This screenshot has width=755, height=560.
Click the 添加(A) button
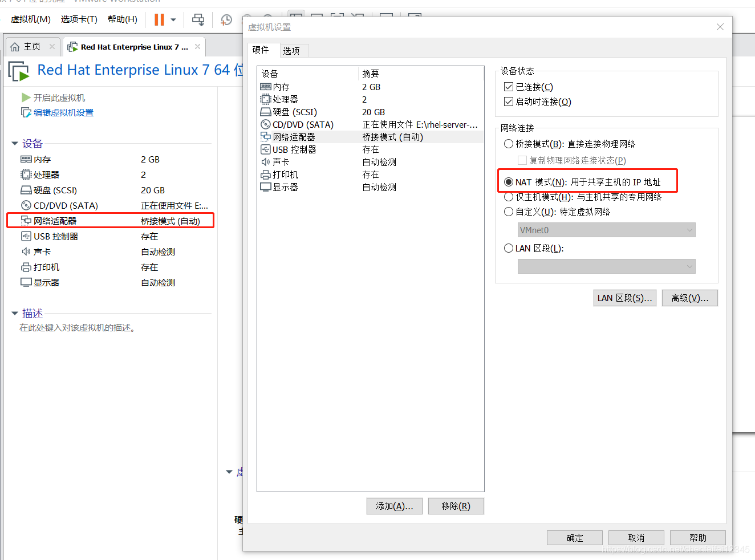click(394, 506)
